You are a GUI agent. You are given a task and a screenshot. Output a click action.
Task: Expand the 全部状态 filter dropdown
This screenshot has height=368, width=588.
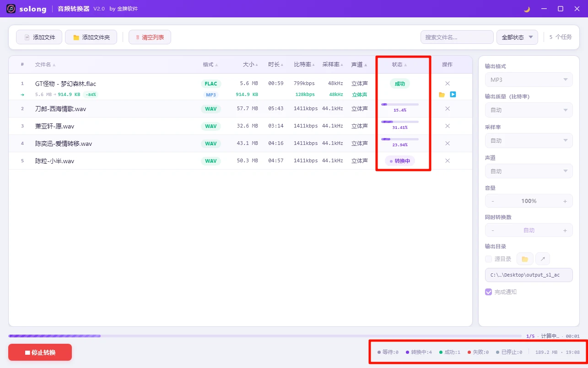517,37
